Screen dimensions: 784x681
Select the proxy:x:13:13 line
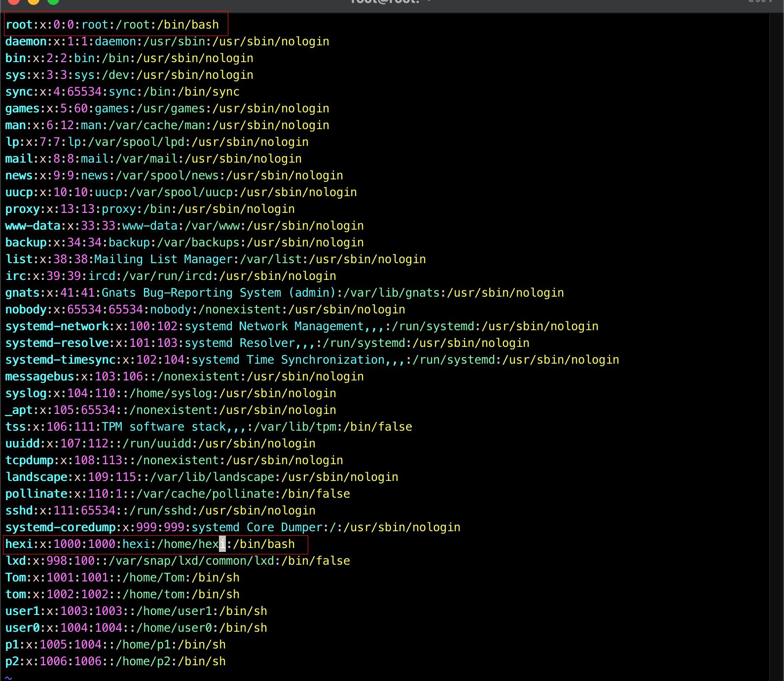pos(150,209)
